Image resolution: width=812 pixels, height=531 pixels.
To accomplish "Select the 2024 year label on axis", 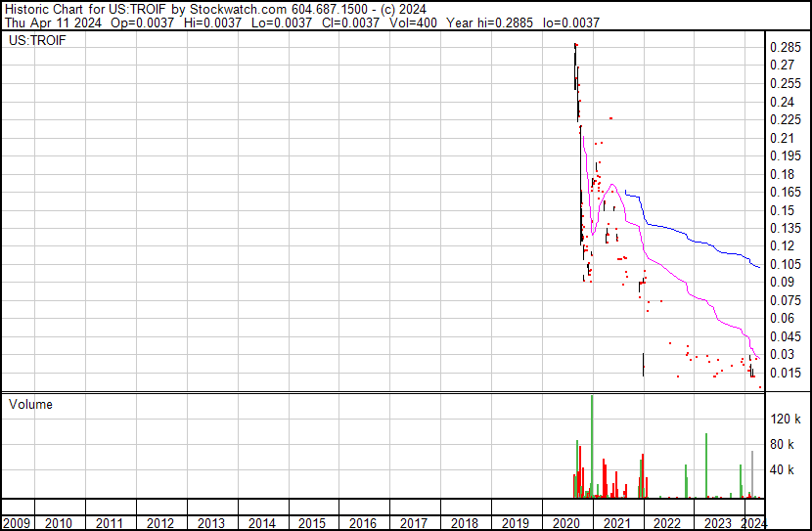I will click(x=753, y=523).
